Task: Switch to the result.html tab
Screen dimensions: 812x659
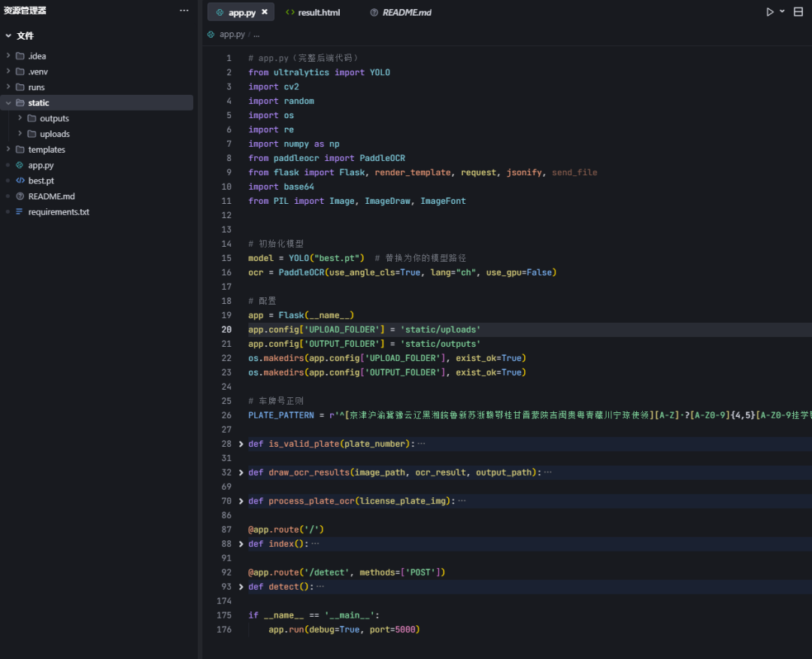Action: (x=313, y=13)
